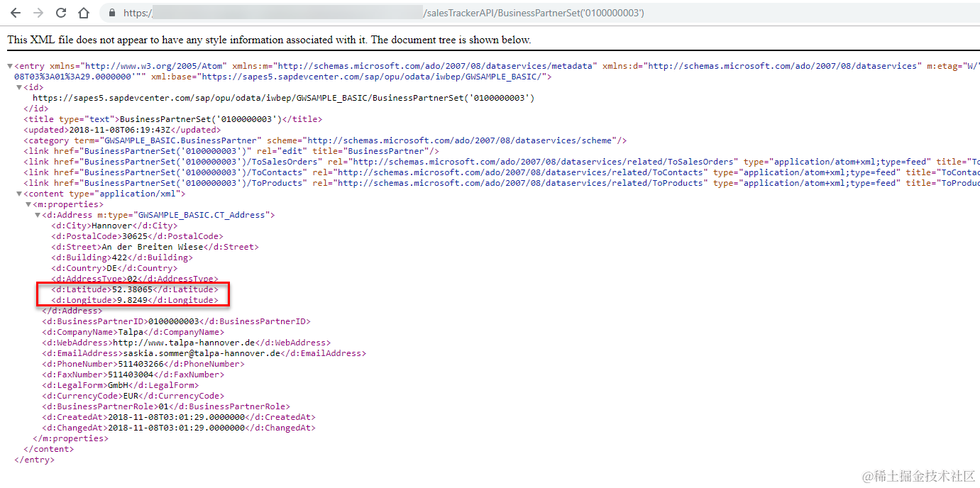Click the AddressType value 02
980x488 pixels.
pyautogui.click(x=132, y=279)
